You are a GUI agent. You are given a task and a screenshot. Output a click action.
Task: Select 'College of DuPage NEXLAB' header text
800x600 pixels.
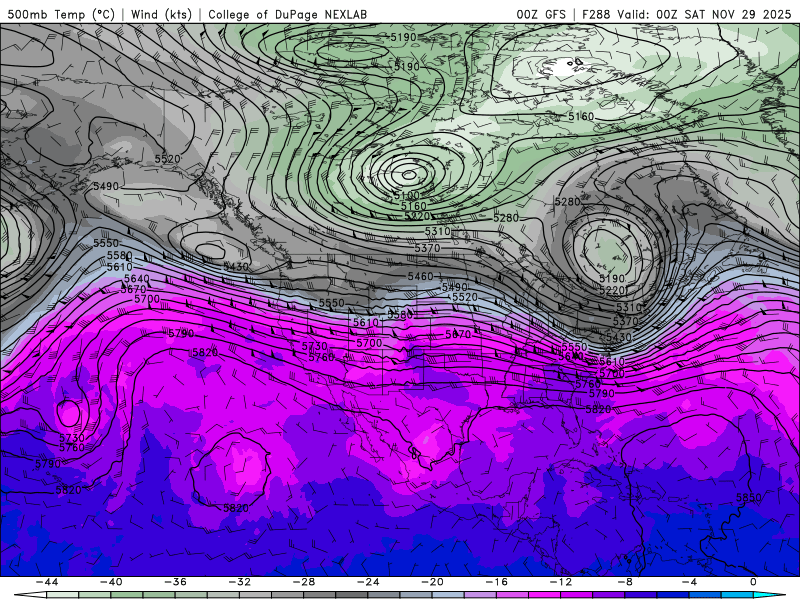(287, 14)
